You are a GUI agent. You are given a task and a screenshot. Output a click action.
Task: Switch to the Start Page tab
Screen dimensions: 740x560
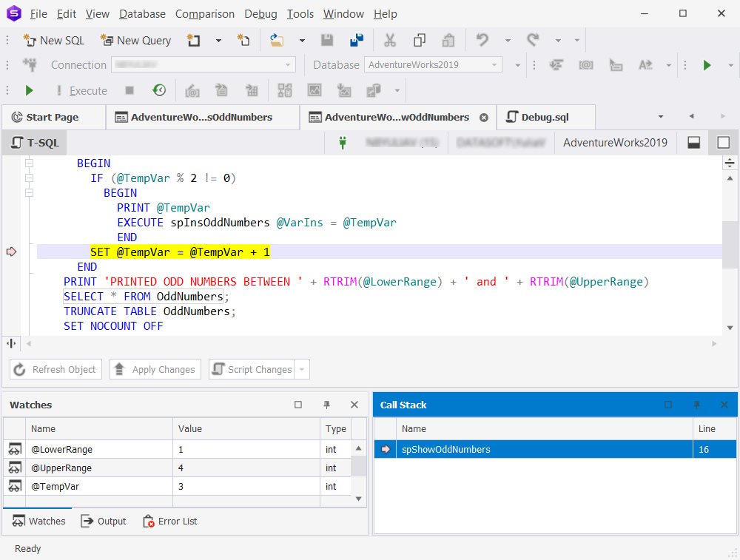(52, 117)
